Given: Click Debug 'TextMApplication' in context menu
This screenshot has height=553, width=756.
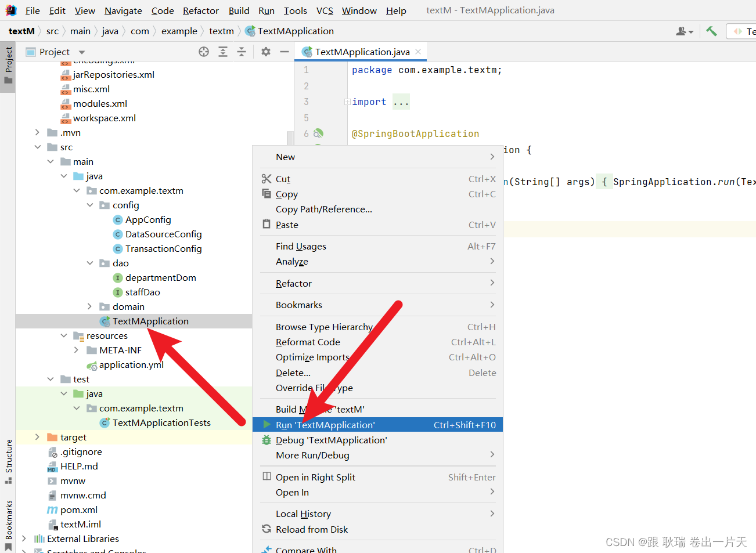Looking at the screenshot, I should pyautogui.click(x=377, y=440).
